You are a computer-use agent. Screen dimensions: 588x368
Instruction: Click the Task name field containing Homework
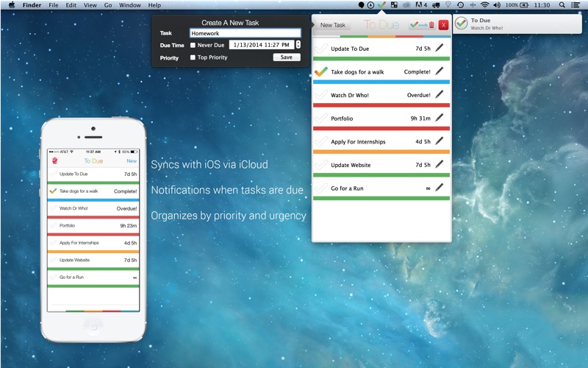[245, 33]
